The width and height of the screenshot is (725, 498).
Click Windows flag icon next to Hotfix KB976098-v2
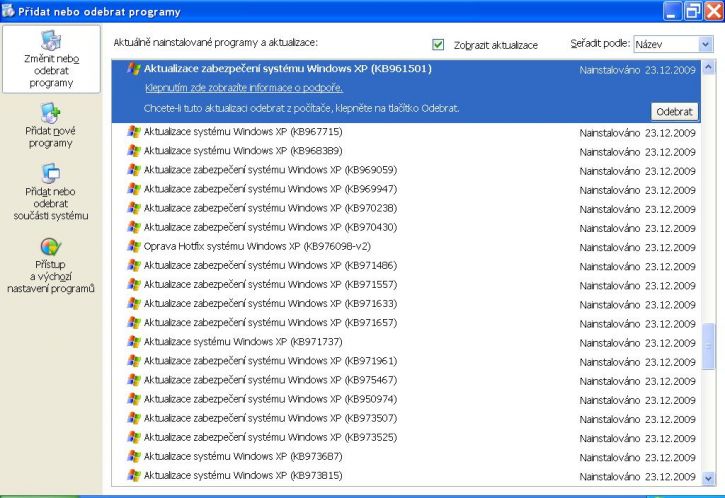click(134, 246)
